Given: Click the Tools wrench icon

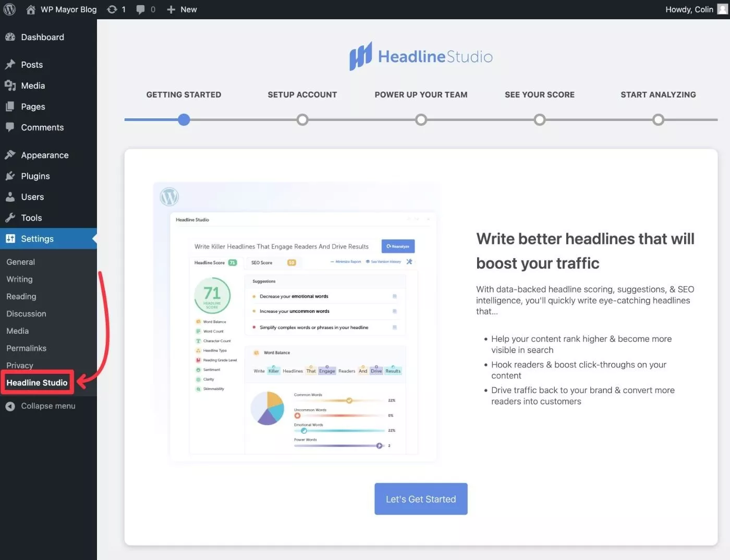Looking at the screenshot, I should point(10,217).
